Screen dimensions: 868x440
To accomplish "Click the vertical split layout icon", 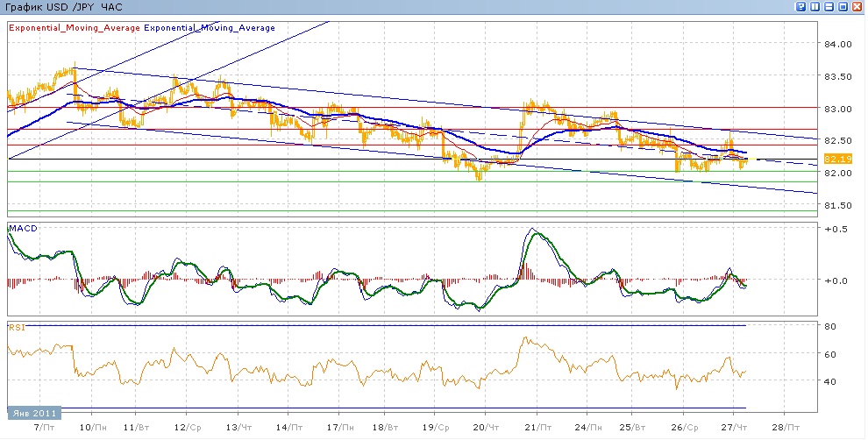I will pyautogui.click(x=815, y=7).
